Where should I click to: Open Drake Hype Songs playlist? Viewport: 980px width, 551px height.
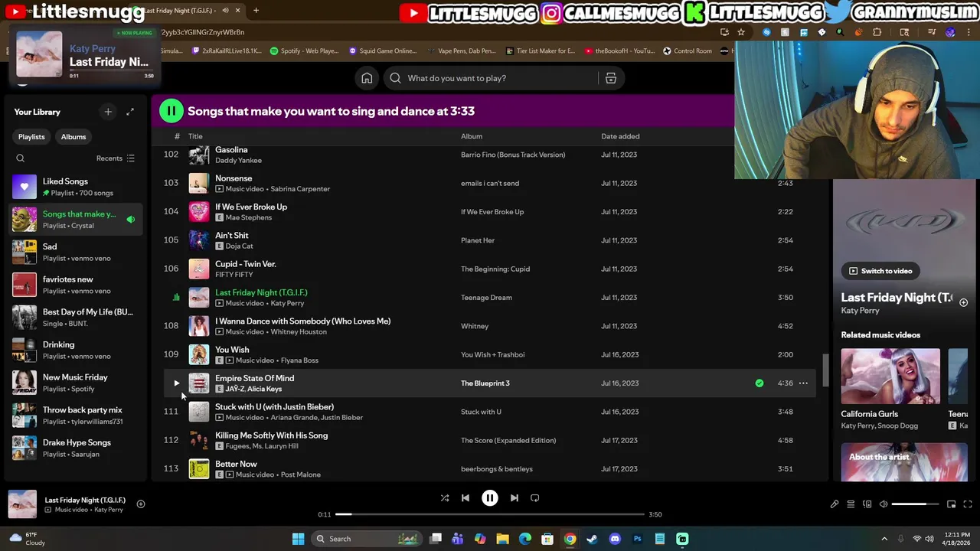pyautogui.click(x=77, y=448)
